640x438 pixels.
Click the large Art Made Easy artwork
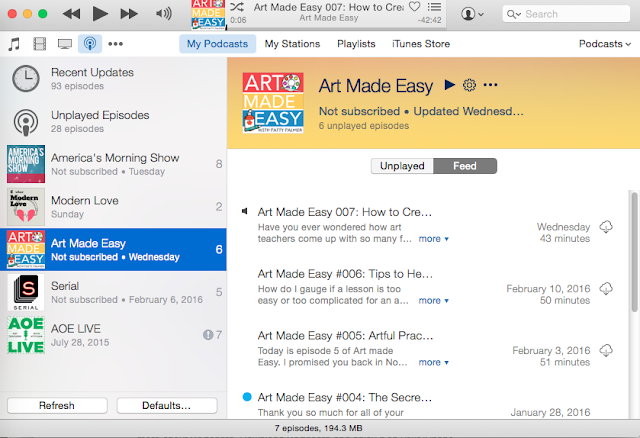click(273, 103)
